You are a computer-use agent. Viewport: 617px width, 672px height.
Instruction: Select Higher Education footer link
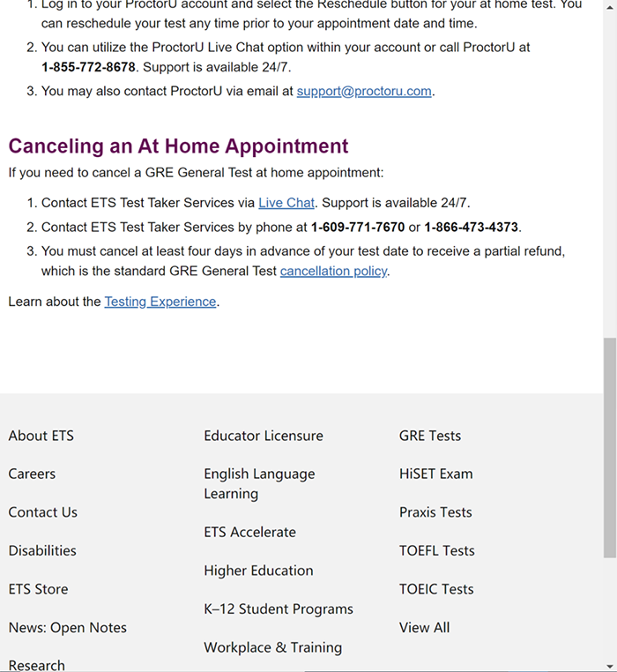tap(258, 571)
